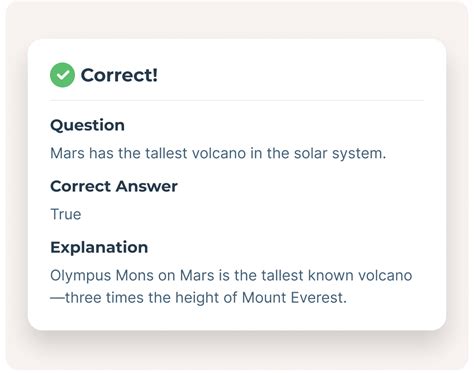Click the Mars volcano question sentence
This screenshot has width=474, height=373.
tap(218, 154)
